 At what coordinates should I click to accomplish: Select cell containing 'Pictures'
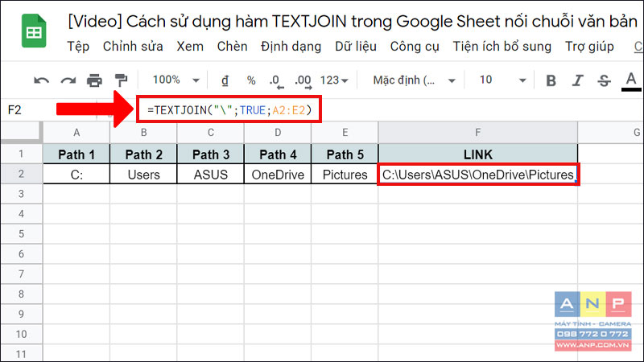point(345,175)
